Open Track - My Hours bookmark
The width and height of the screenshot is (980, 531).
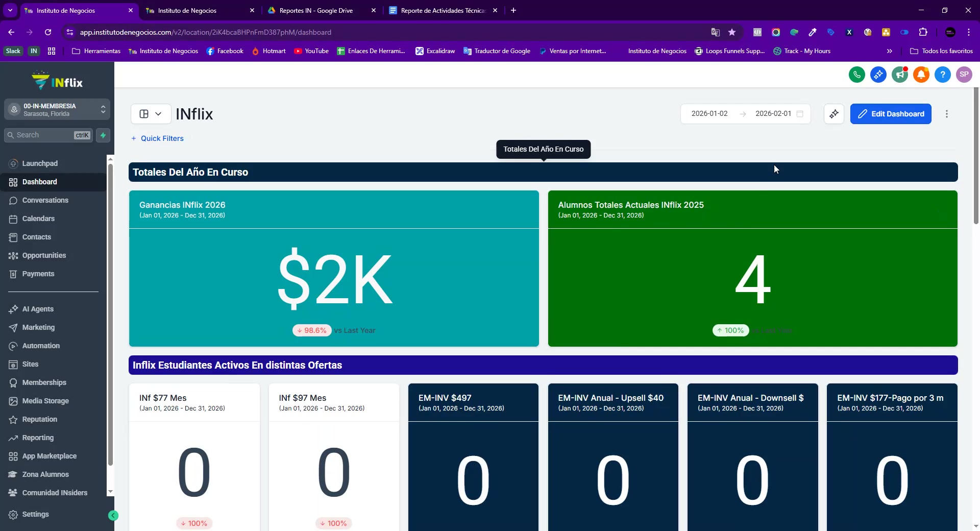pyautogui.click(x=802, y=51)
